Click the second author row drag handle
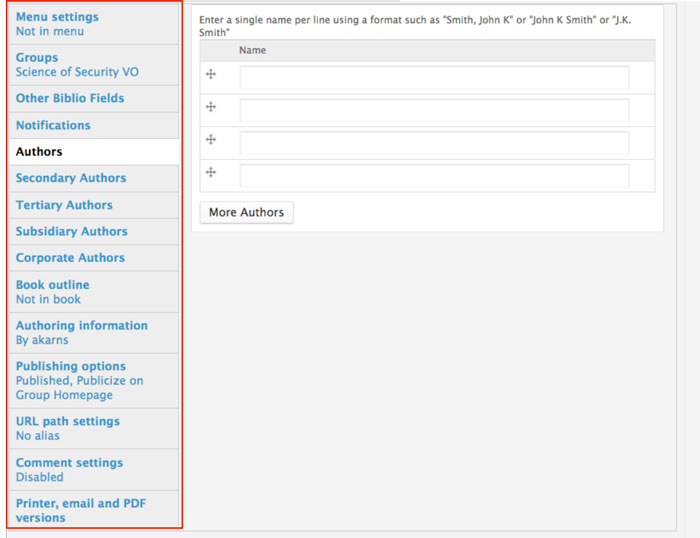The width and height of the screenshot is (700, 538). coord(211,107)
